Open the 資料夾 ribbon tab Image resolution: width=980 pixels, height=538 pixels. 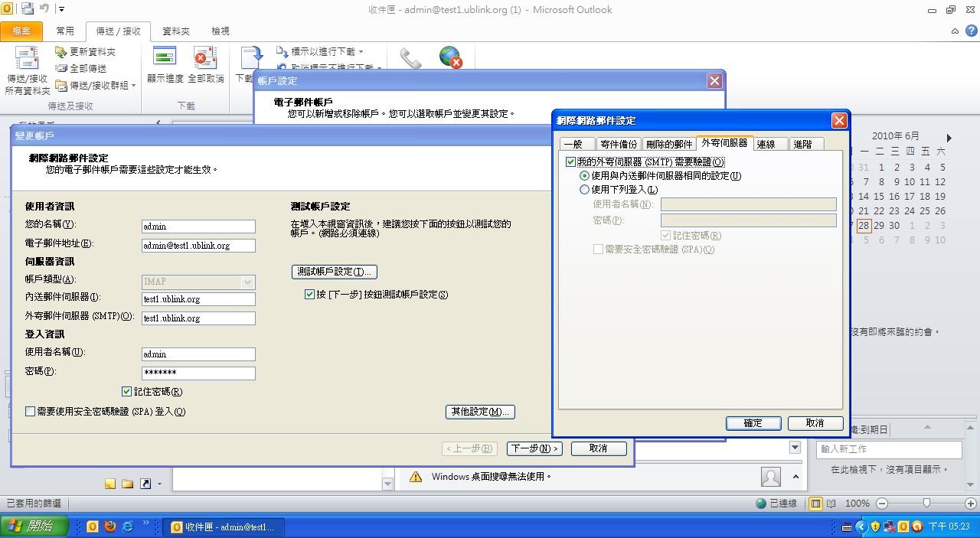click(175, 31)
